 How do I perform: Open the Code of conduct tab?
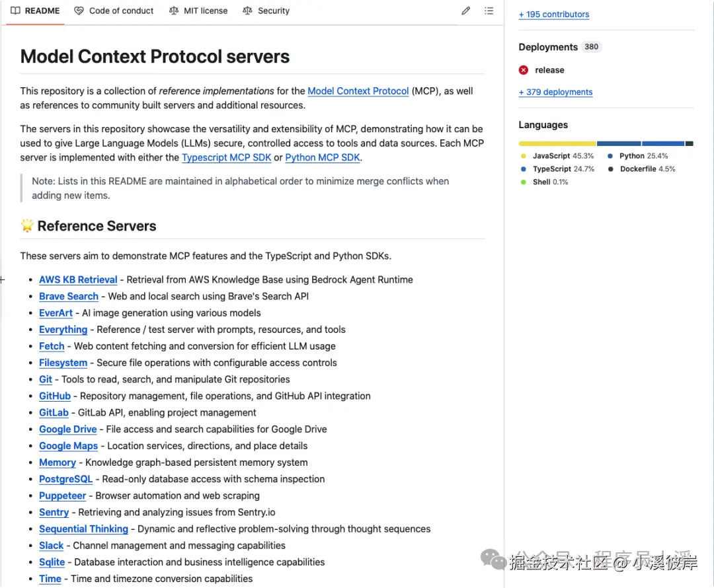click(x=114, y=11)
